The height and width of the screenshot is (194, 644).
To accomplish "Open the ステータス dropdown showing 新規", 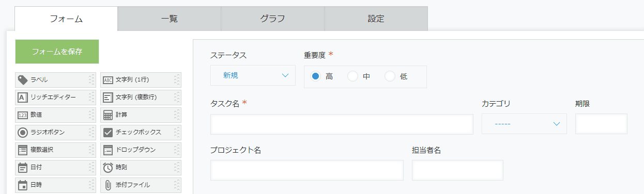I will pos(253,75).
